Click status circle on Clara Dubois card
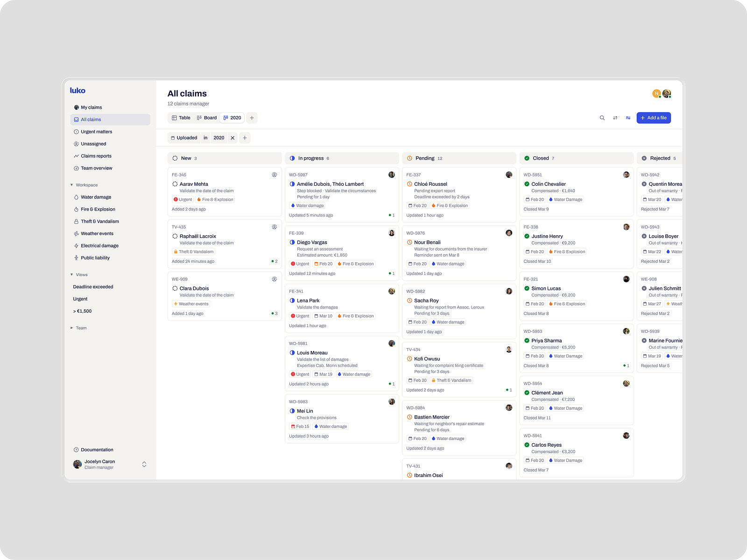 point(175,289)
